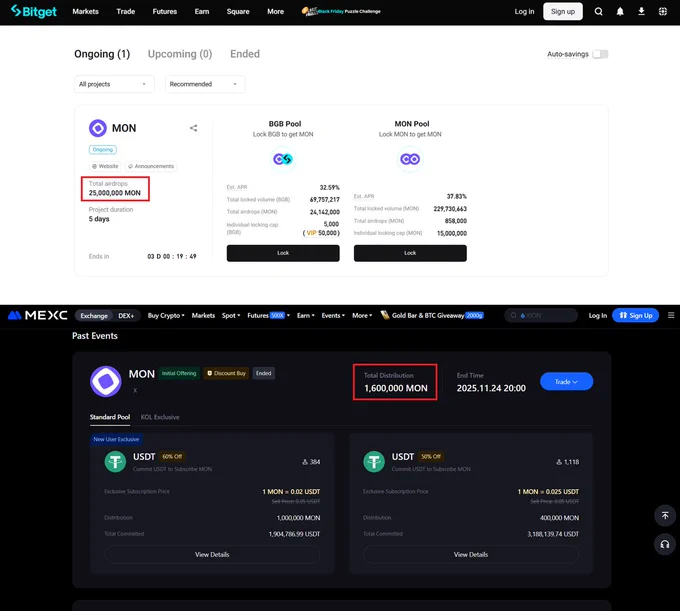Click participant count 384 icon
Viewport: 680px width, 611px height.
(x=305, y=462)
